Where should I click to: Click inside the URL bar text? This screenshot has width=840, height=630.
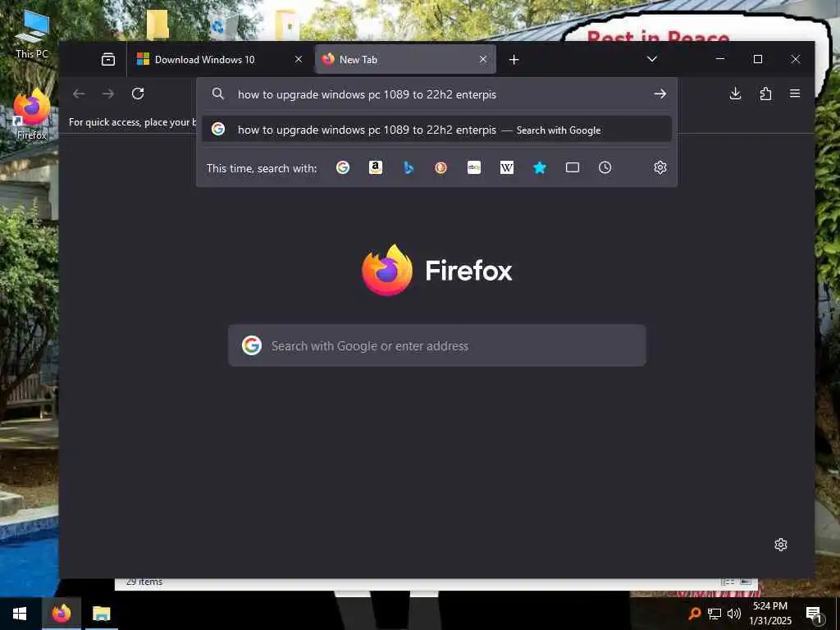(x=367, y=94)
